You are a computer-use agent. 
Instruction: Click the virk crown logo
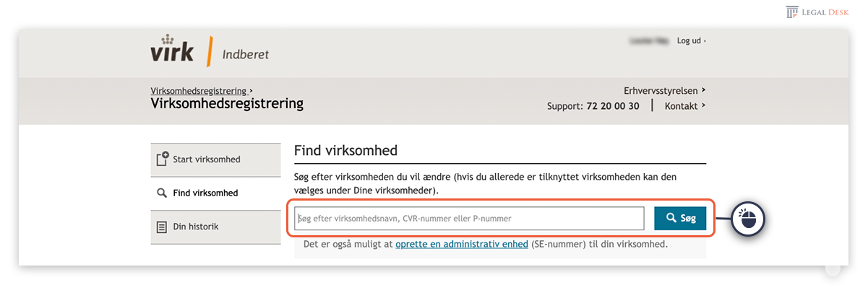172,48
